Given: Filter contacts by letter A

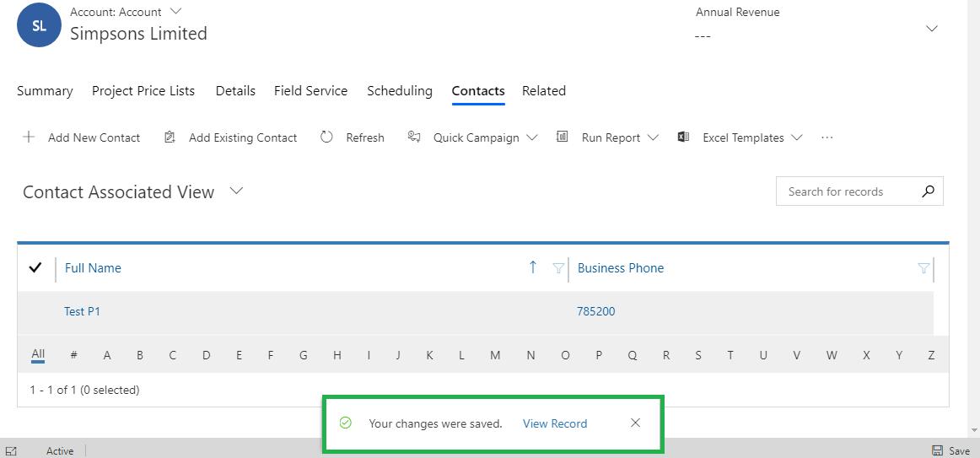Looking at the screenshot, I should pyautogui.click(x=107, y=356).
